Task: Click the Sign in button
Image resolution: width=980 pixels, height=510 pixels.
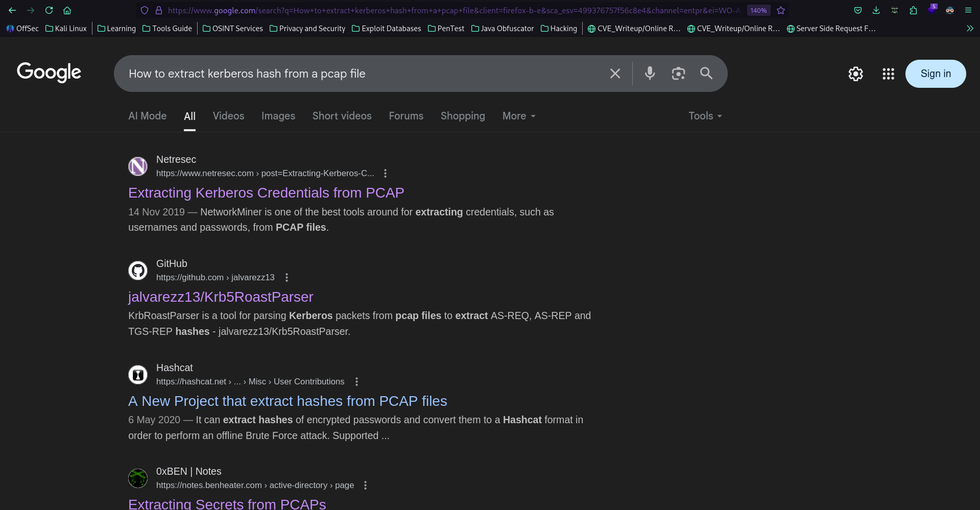Action: pos(936,74)
